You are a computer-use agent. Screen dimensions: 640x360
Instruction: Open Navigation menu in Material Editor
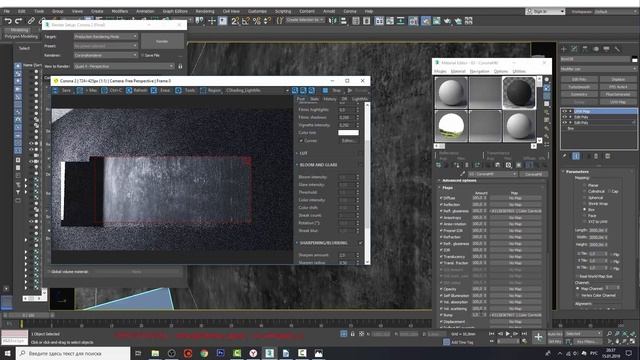(x=479, y=71)
